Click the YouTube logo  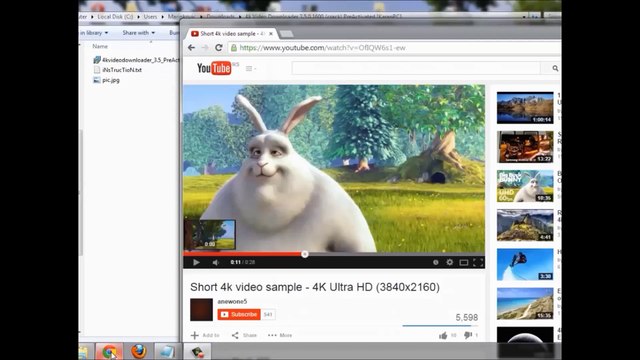pos(214,68)
